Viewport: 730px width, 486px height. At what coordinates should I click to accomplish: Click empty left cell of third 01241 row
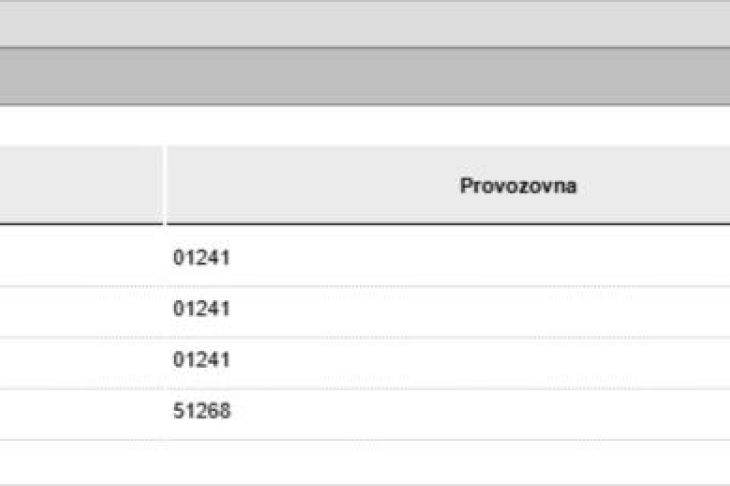80,360
